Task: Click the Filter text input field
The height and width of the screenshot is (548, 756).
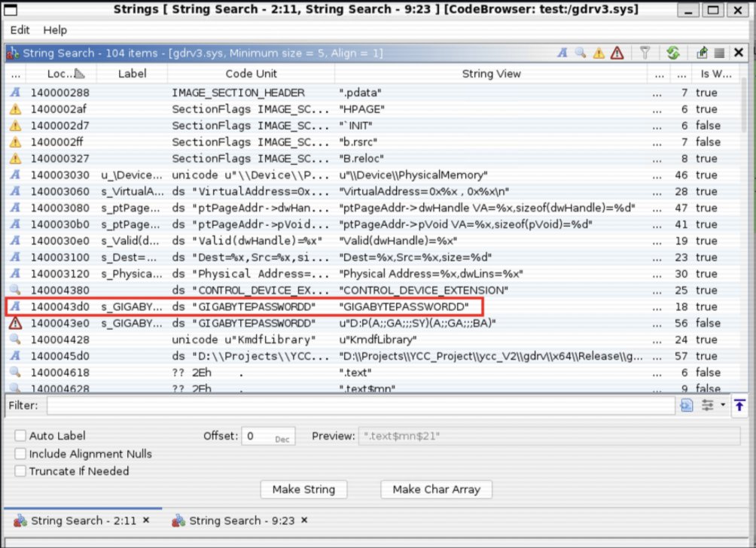Action: pyautogui.click(x=361, y=405)
